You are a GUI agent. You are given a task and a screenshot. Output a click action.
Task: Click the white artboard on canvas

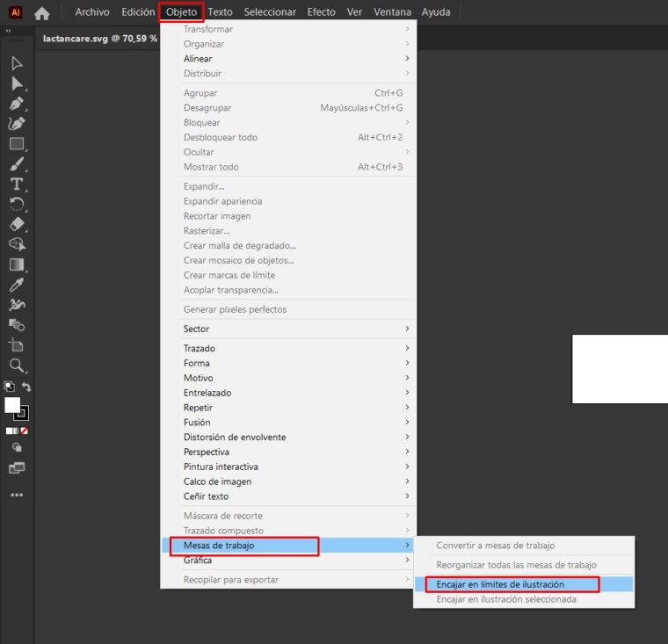(620, 369)
